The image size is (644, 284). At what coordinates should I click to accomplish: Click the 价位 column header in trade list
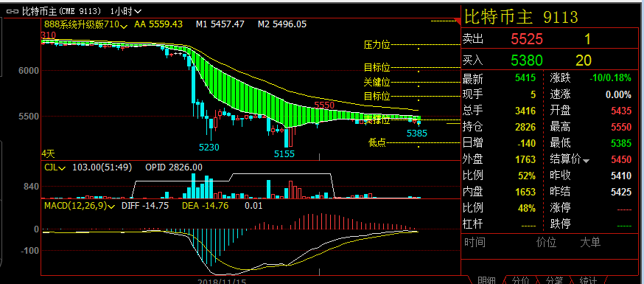(547, 243)
